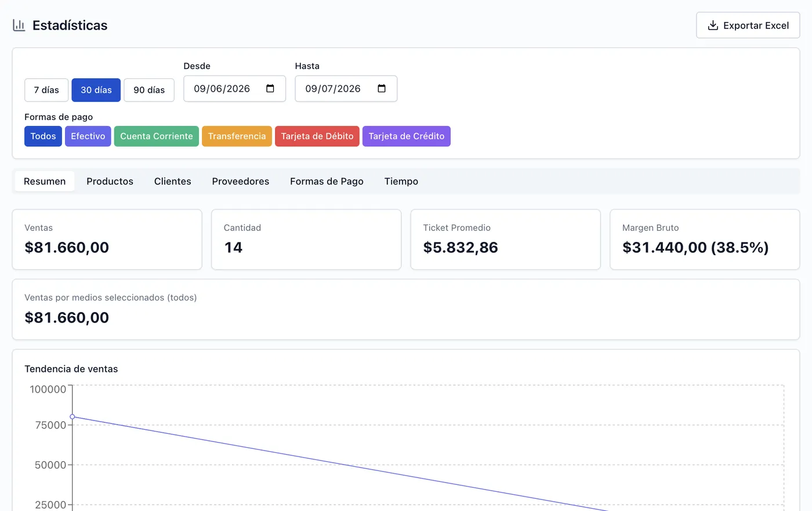Select the 30 días range
Viewport: 812px width, 511px height.
pyautogui.click(x=96, y=90)
